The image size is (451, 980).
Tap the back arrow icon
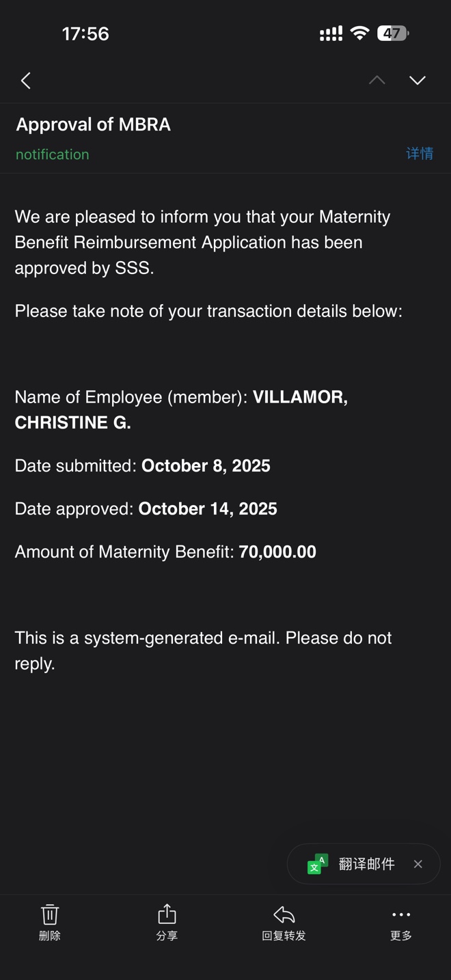[x=26, y=81]
